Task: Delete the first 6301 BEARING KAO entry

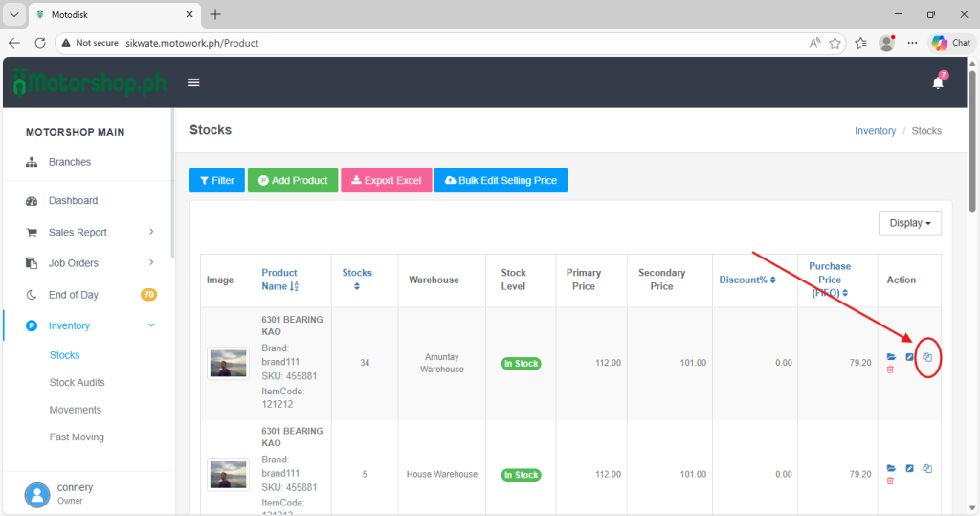Action: click(x=890, y=370)
